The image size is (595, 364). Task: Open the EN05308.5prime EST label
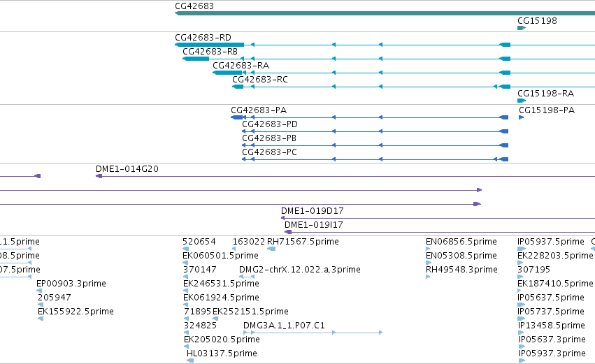click(x=461, y=256)
